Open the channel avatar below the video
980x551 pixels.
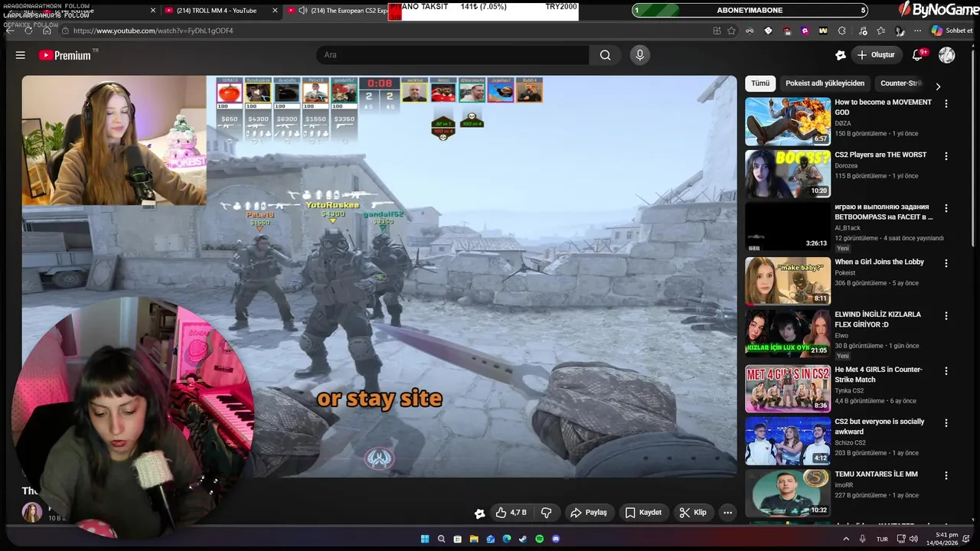coord(32,513)
